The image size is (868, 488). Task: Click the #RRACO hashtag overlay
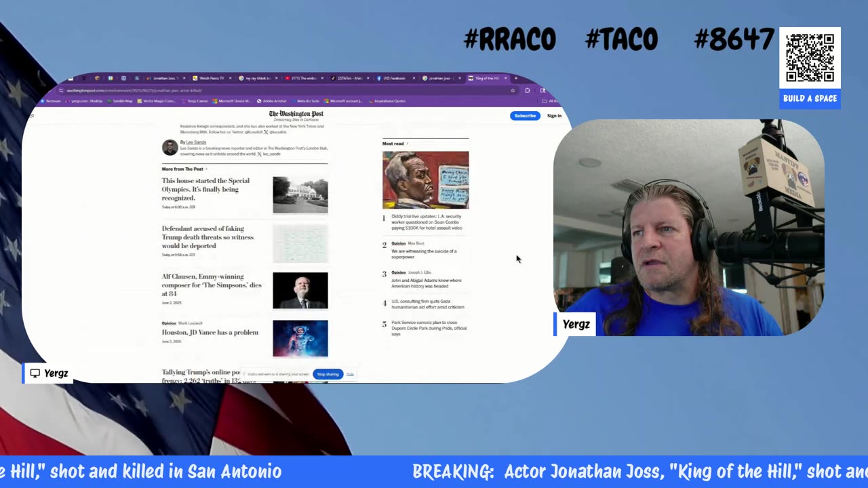509,40
